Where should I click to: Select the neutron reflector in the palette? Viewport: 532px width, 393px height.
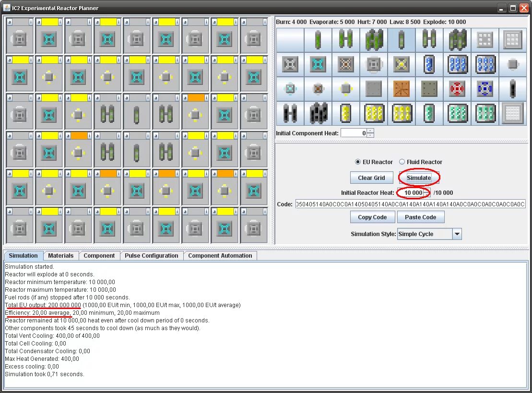tap(485, 40)
